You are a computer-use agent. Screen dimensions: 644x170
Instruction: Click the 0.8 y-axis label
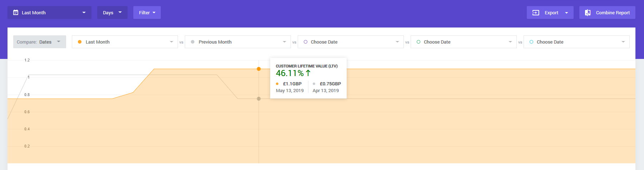pos(27,95)
